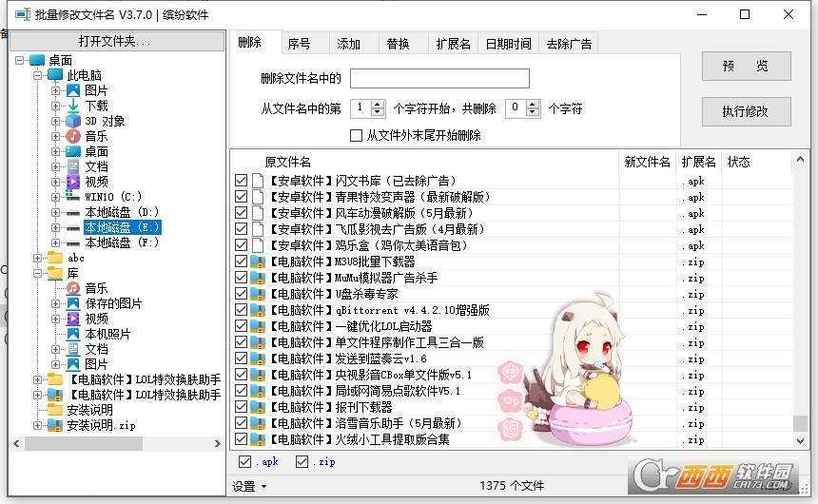818x504 pixels.
Task: Click the zip icon of U盘杀毒专家
Action: pos(257,294)
